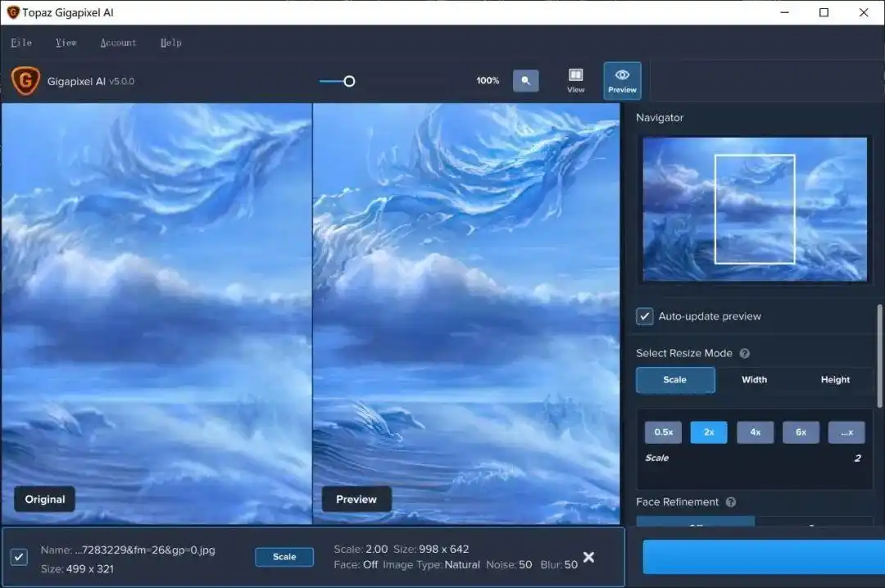Click the zoom slider handle

click(x=349, y=81)
